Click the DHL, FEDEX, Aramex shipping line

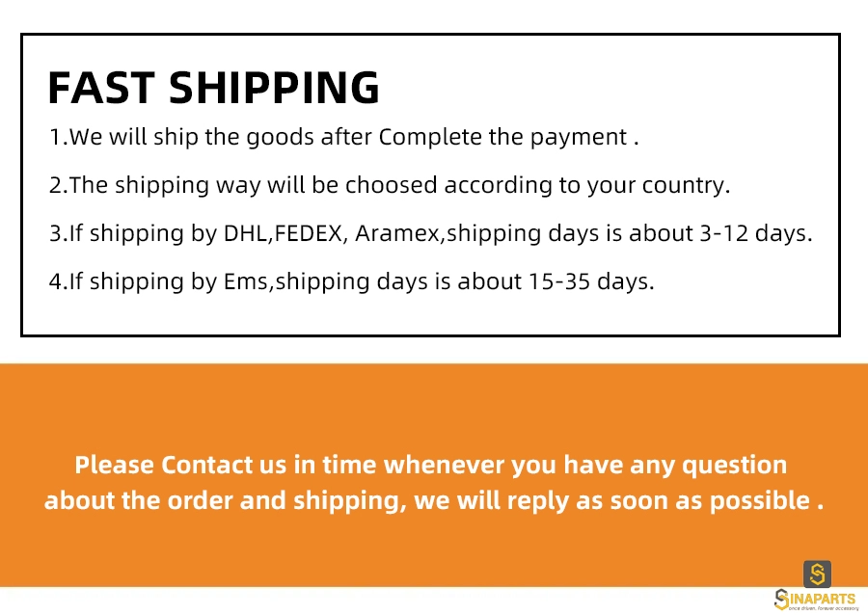(x=431, y=233)
